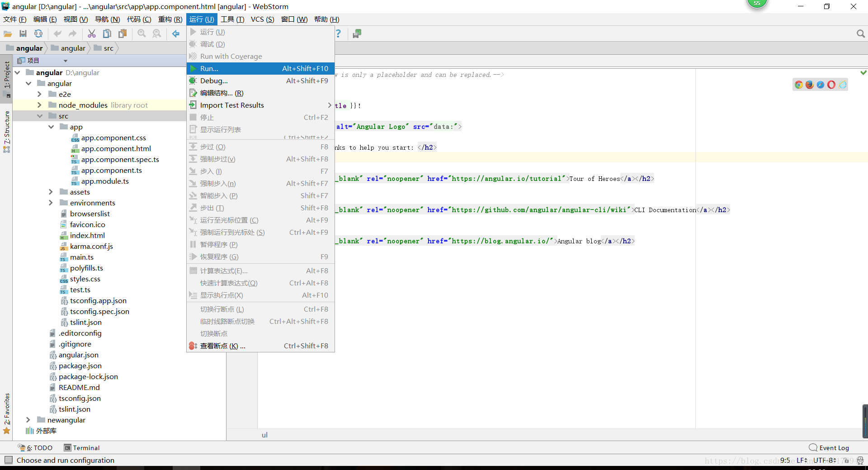Click the bold angular breadcrumb
Image resolution: width=868 pixels, height=470 pixels.
pyautogui.click(x=24, y=48)
